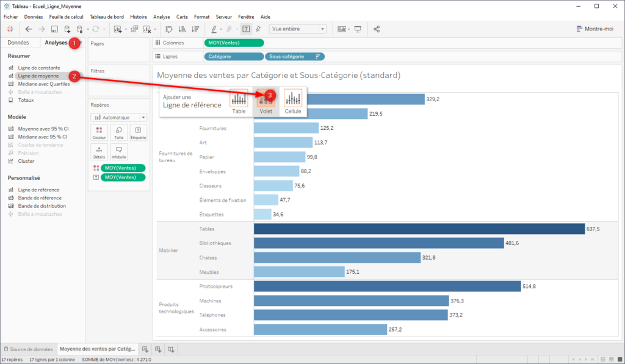Click the new worksheet toolbar icon

coord(118,29)
